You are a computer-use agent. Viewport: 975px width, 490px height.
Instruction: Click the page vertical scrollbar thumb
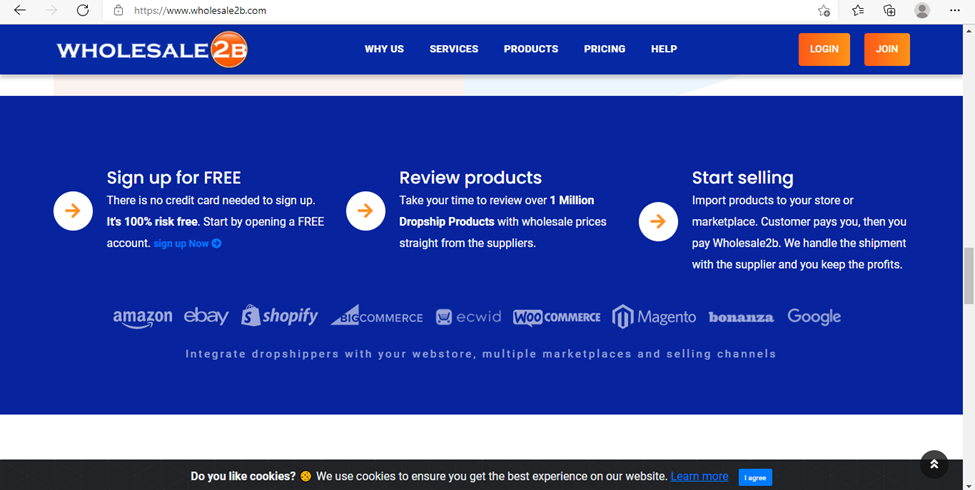[x=969, y=275]
